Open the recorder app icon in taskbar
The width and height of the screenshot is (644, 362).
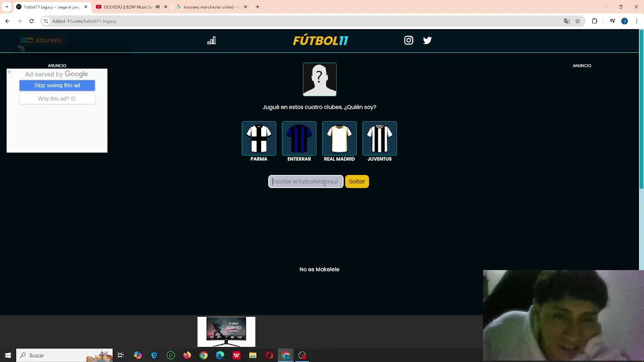(x=302, y=355)
